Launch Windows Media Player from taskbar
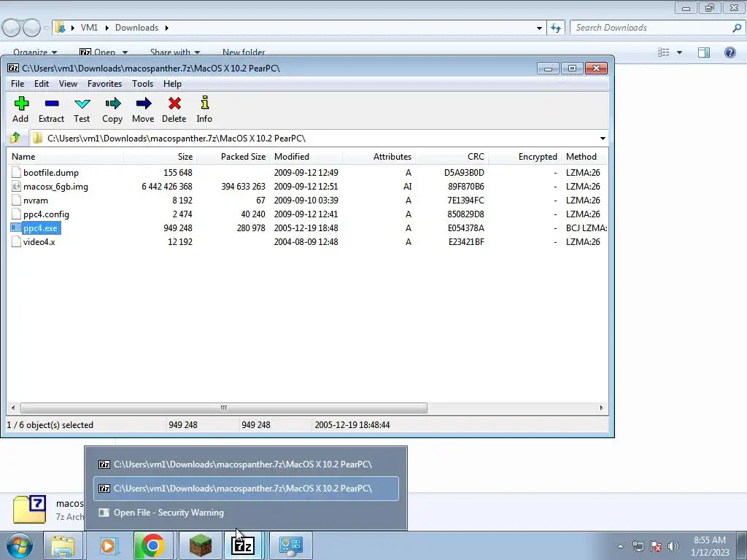 click(108, 545)
